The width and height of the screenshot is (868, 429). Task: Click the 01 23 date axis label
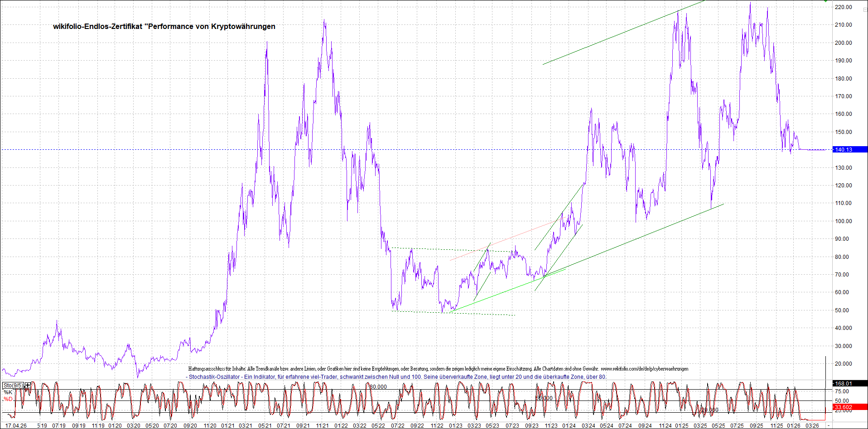(456, 425)
